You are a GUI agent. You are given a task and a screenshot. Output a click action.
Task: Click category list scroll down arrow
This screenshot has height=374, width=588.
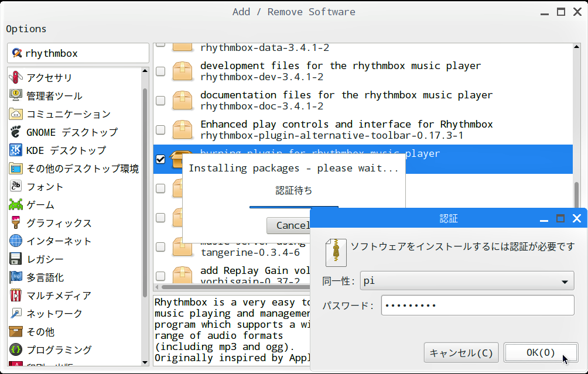tap(145, 362)
